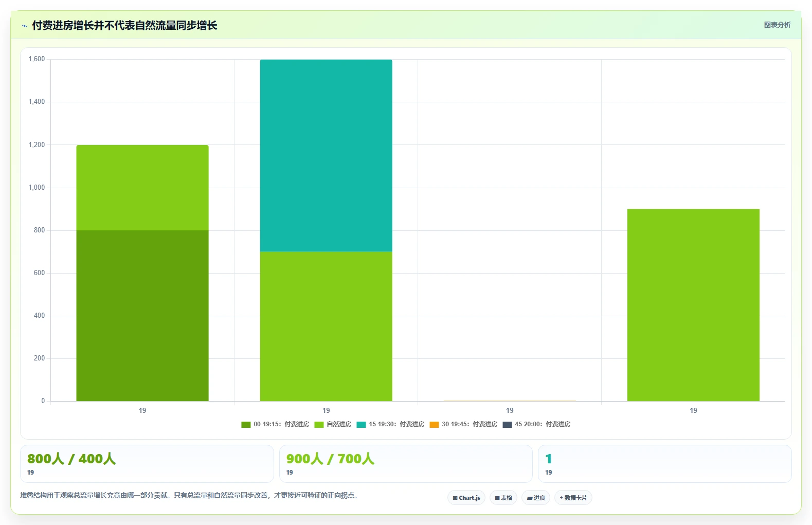Click the 1,600 y-axis label

[x=37, y=59]
